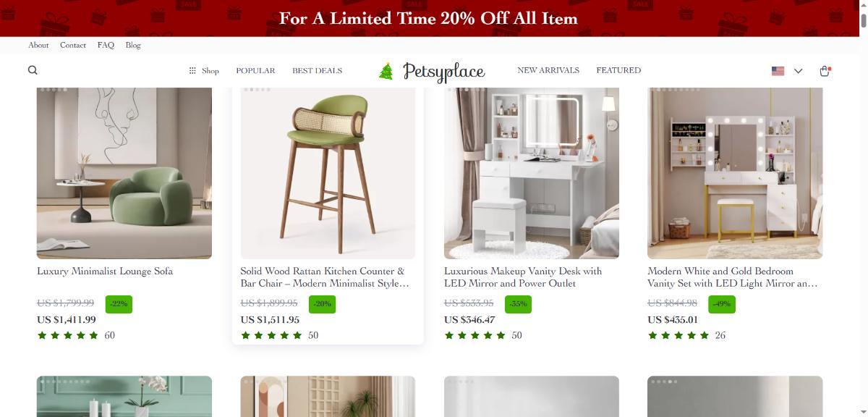Click the Shop grid icon
Screen dimensions: 868x417
[192, 70]
